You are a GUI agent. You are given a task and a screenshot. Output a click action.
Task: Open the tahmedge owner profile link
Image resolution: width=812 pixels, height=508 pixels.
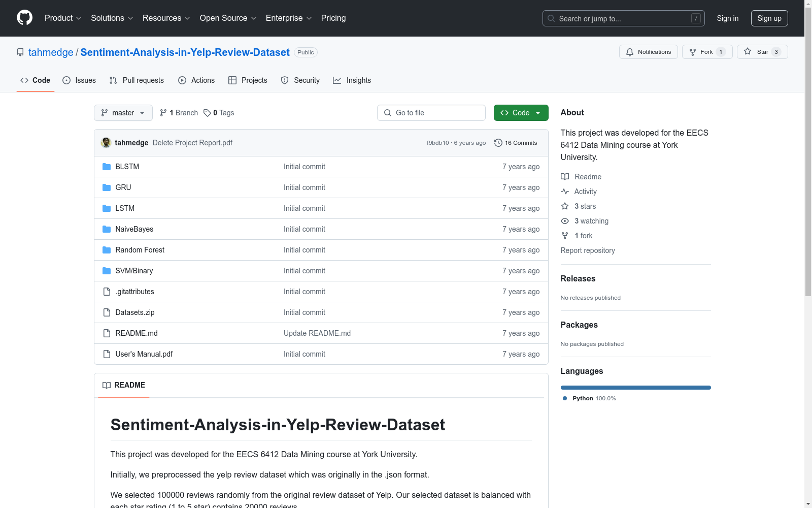(51, 52)
